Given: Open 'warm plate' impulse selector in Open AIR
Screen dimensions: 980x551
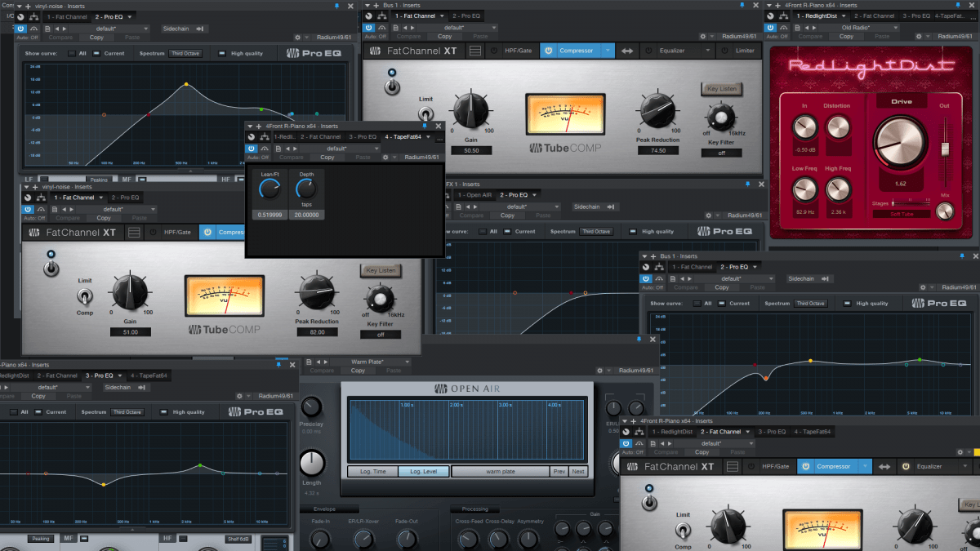Looking at the screenshot, I should click(500, 472).
